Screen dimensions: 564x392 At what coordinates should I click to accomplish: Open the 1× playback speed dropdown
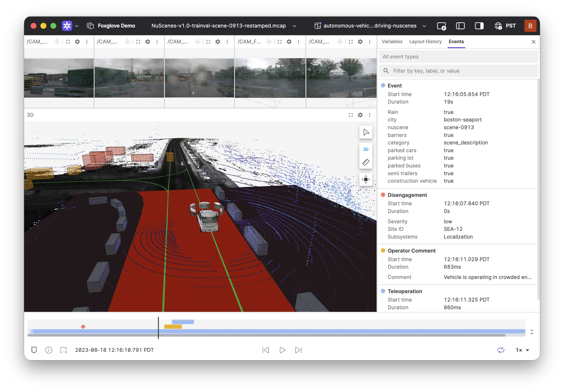pos(522,350)
